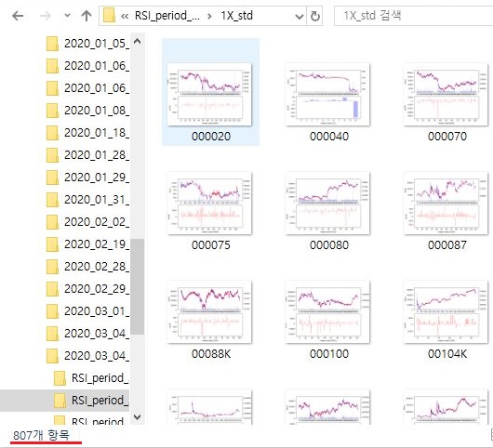Click the file name label 00104K
This screenshot has height=448, width=493.
[447, 354]
